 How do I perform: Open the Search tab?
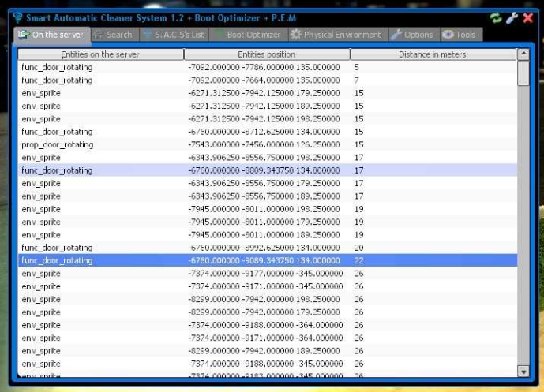click(114, 35)
